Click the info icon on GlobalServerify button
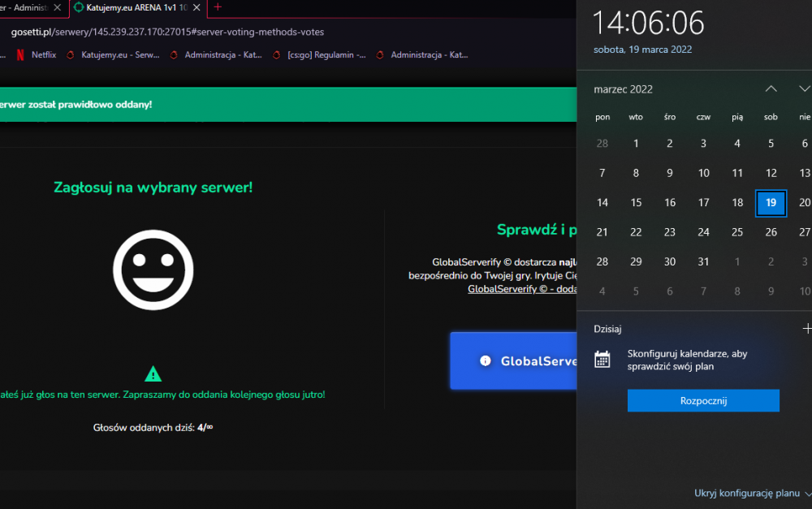This screenshot has height=509, width=812. point(486,361)
